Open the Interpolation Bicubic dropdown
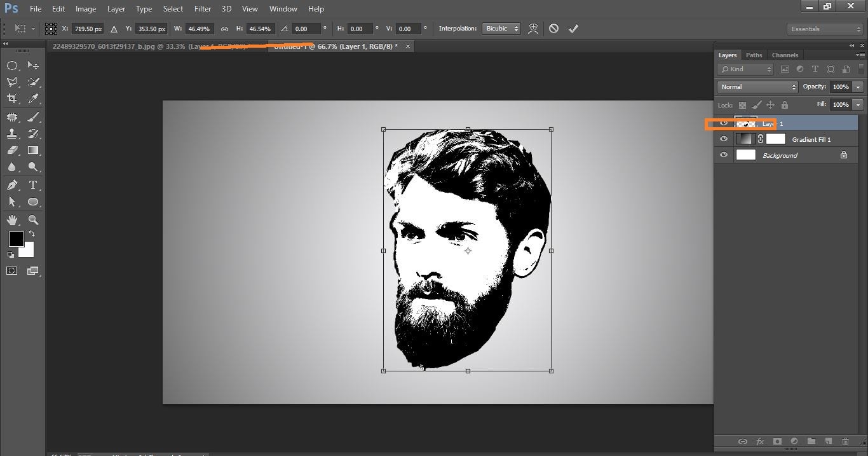The width and height of the screenshot is (868, 456). [x=501, y=28]
